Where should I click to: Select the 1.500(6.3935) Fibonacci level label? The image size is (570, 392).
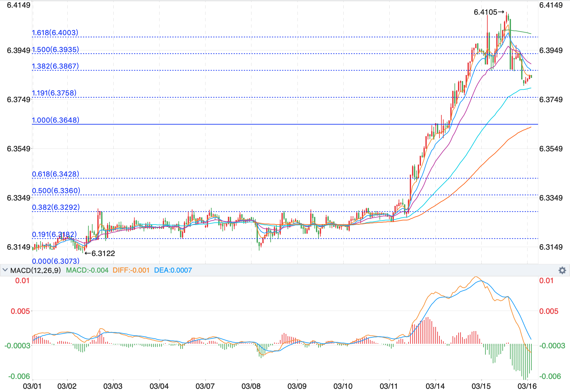(x=55, y=49)
